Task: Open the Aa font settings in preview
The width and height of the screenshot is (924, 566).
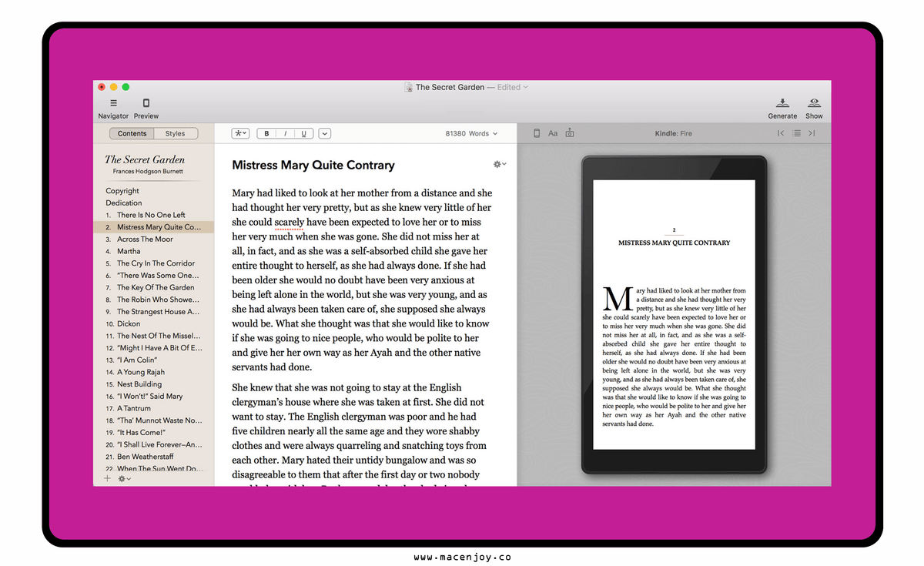Action: coord(553,133)
